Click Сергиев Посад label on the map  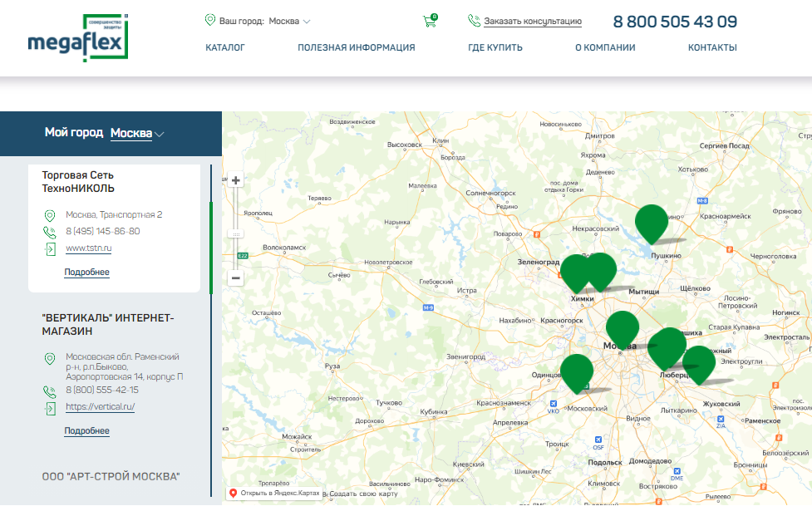point(724,146)
